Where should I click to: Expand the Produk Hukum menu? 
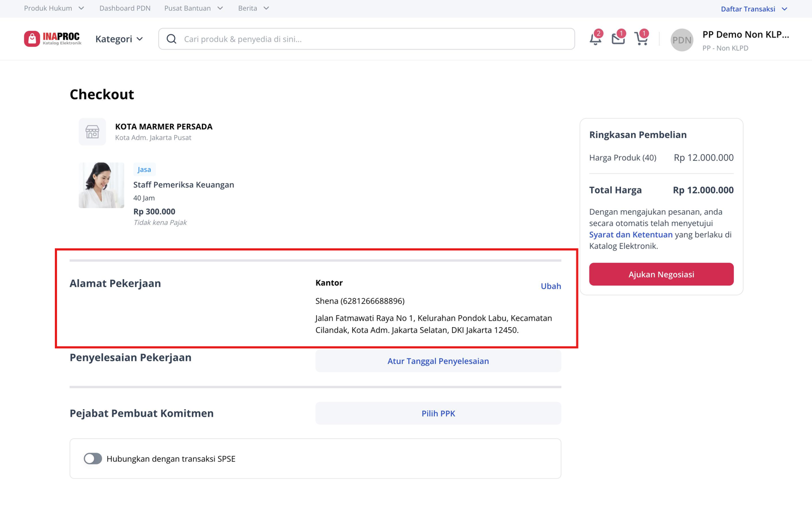(x=54, y=8)
